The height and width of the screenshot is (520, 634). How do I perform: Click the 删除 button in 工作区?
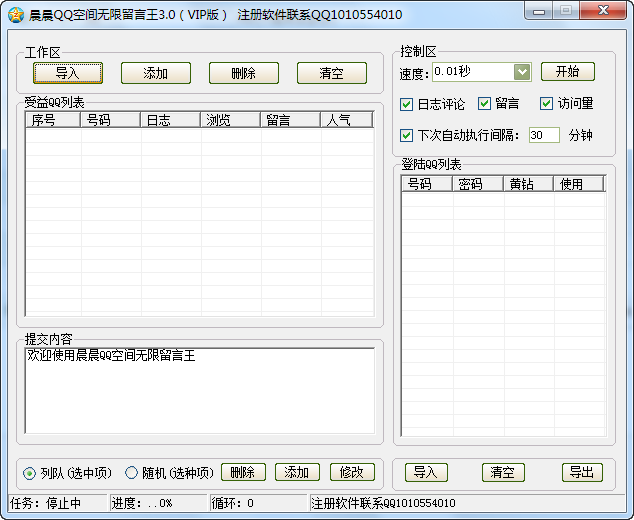(244, 73)
